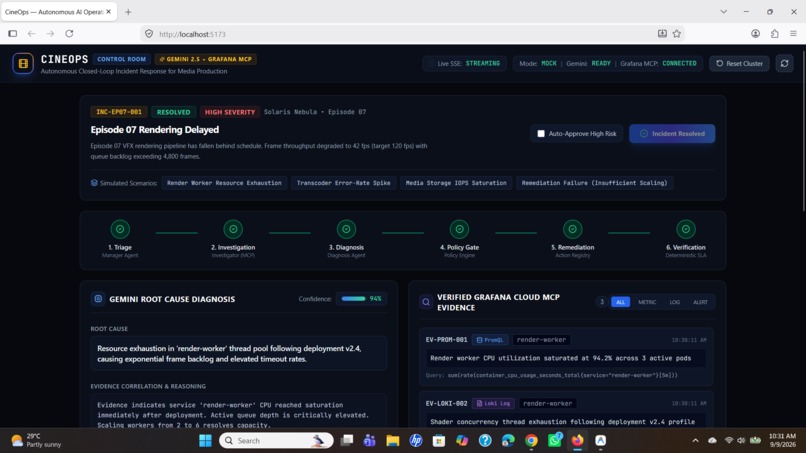Image resolution: width=806 pixels, height=453 pixels.
Task: Open the taskbar clock and date
Action: coord(782,441)
